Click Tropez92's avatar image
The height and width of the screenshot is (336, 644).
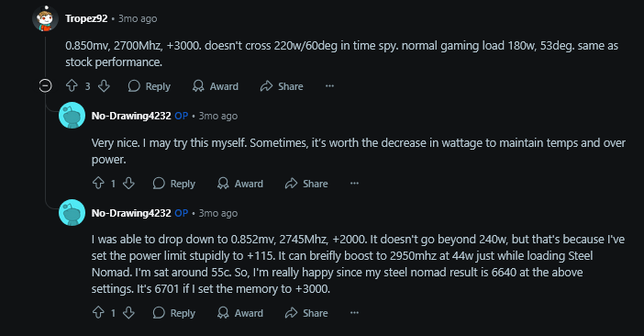(x=45, y=18)
